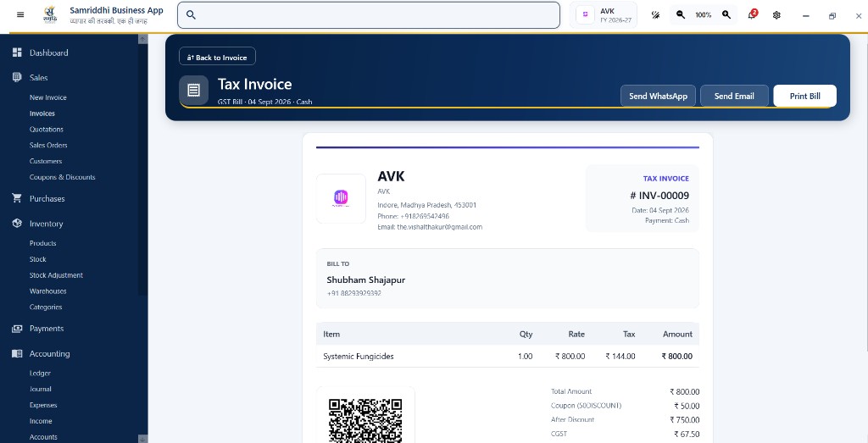The height and width of the screenshot is (443, 868).
Task: Zoom in with the plus magnifier
Action: coord(726,15)
